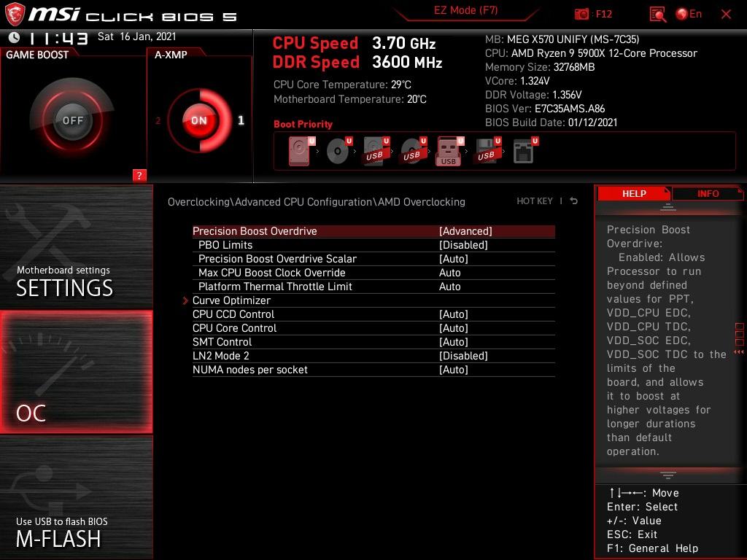The image size is (747, 560).
Task: Select the USB floppy boot device icon
Action: (488, 151)
